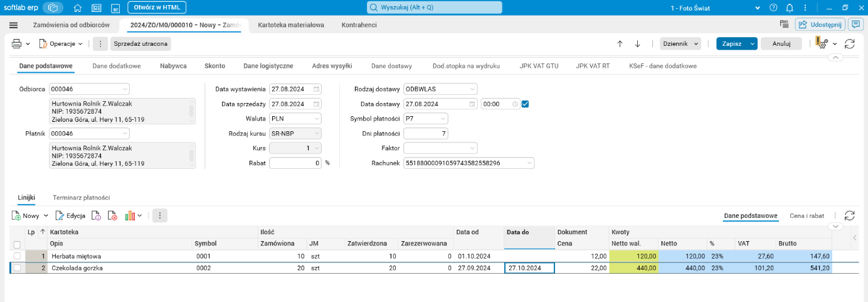The width and height of the screenshot is (868, 302).
Task: Open the BC icon in the title bar
Action: pos(115,8)
